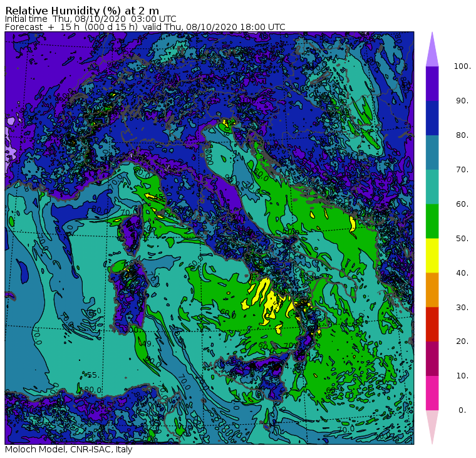This screenshot has width=476, height=458.
Task: Click the dark violet 90-100 legend swatch
Action: [x=432, y=83]
